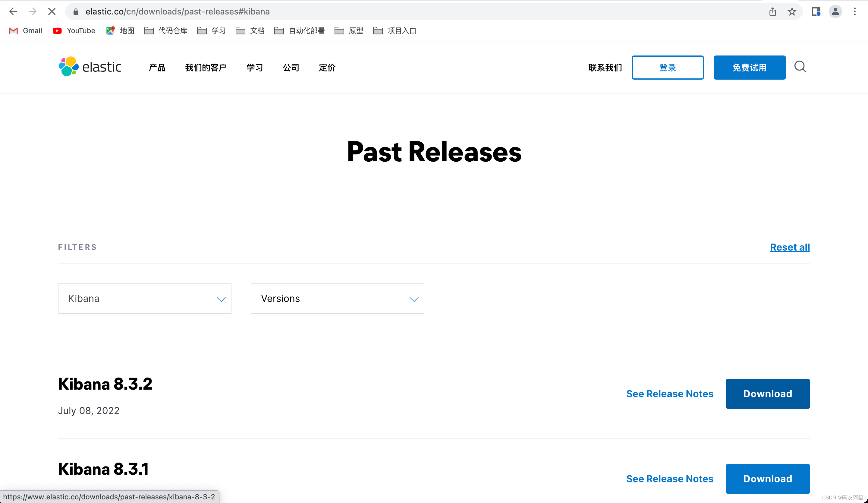Open the YouTube bookmark

click(x=74, y=31)
